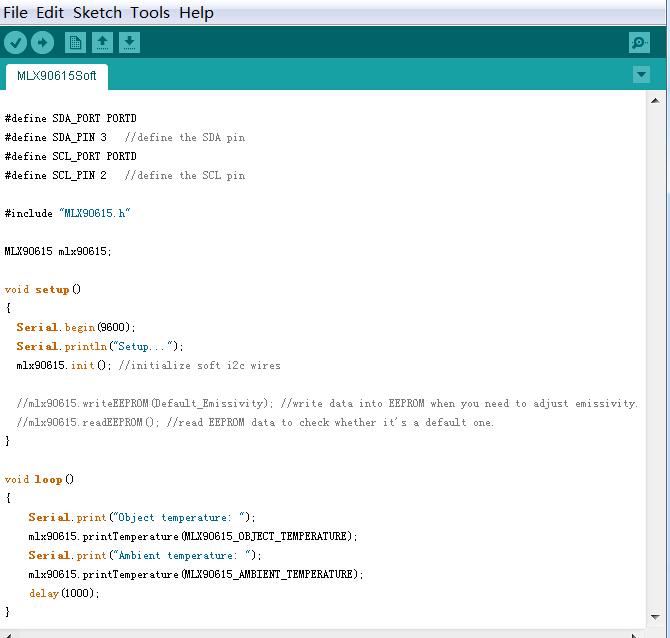Click the '#include "MLX90615.h"' line
The image size is (670, 638).
pyautogui.click(x=68, y=213)
